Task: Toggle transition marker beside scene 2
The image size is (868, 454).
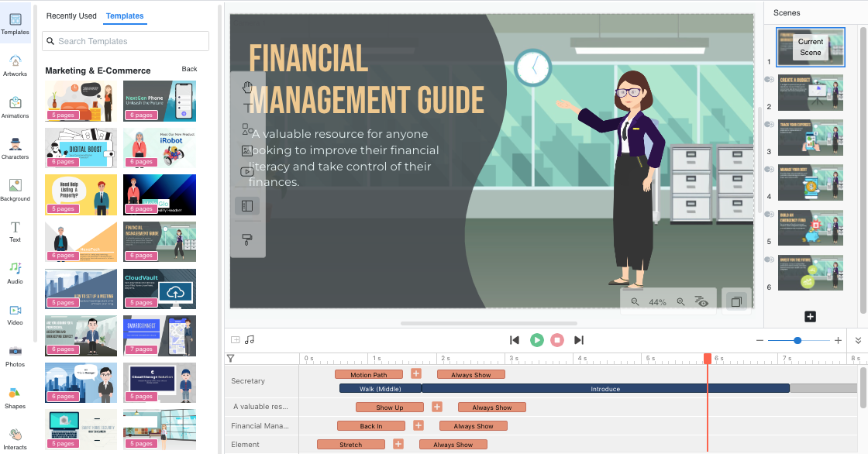Action: coord(770,79)
